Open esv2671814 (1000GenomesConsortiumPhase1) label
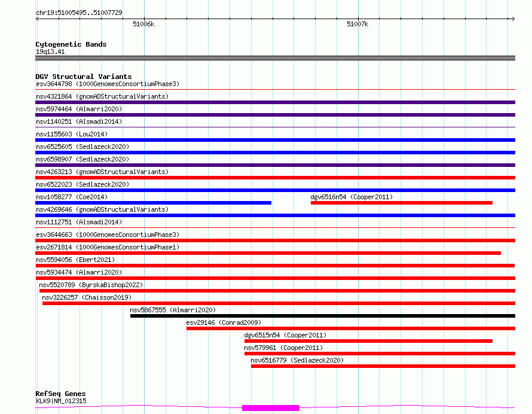Image resolution: width=532 pixels, height=414 pixels. [x=108, y=247]
